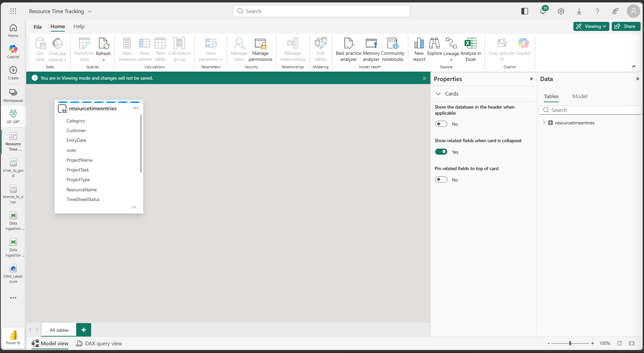
Task: Select the ProjectName field in table card
Action: click(79, 160)
